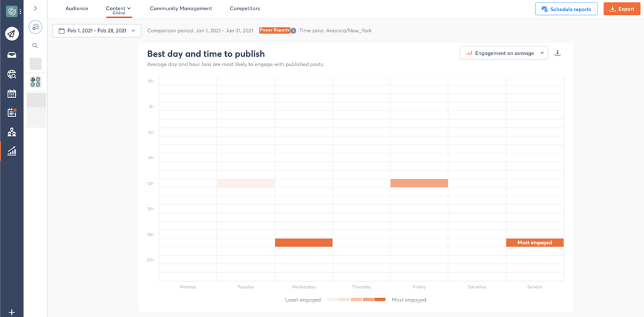Select the four-avatar profile group thumbnail
The height and width of the screenshot is (317, 644).
pos(35,82)
